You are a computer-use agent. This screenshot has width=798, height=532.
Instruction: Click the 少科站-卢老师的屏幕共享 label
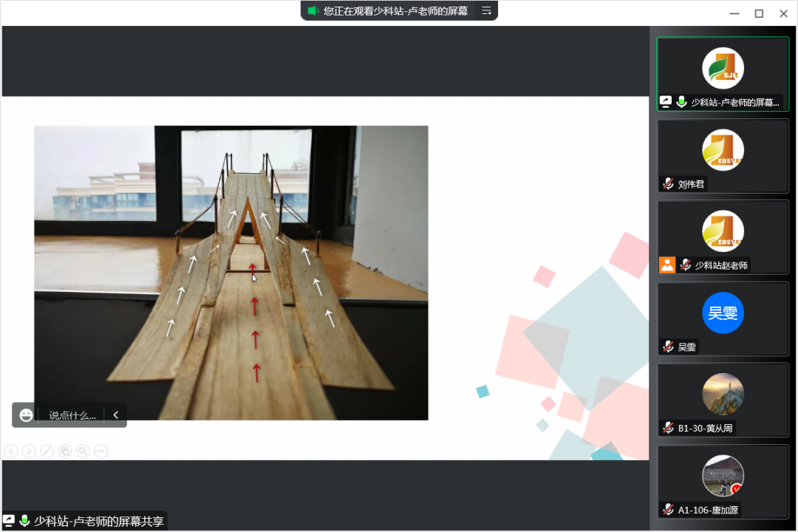(x=99, y=521)
